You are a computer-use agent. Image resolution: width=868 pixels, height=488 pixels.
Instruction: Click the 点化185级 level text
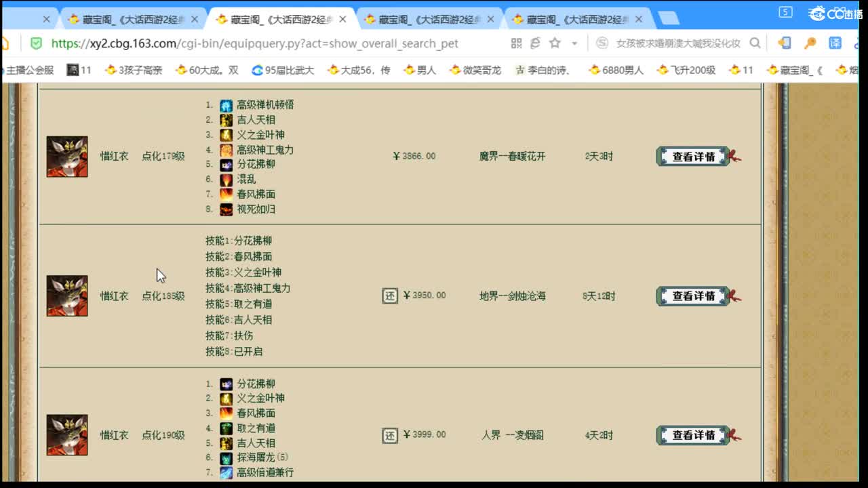(163, 296)
